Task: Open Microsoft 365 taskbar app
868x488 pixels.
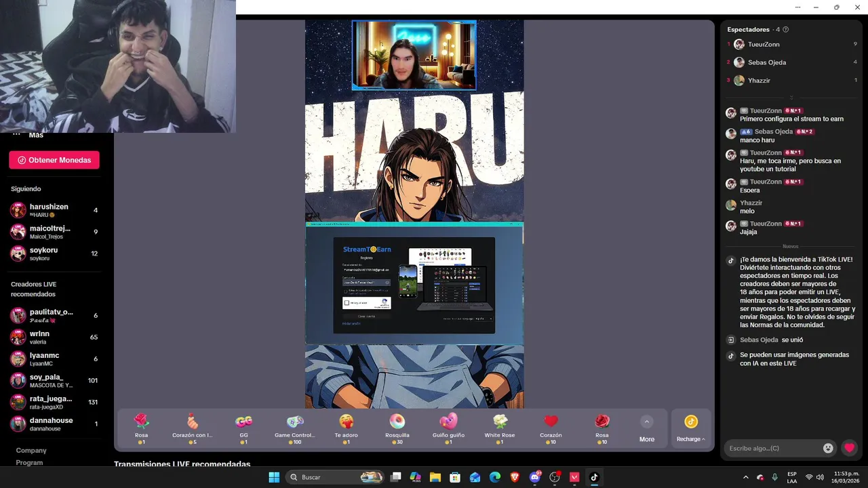Action: coord(416,477)
